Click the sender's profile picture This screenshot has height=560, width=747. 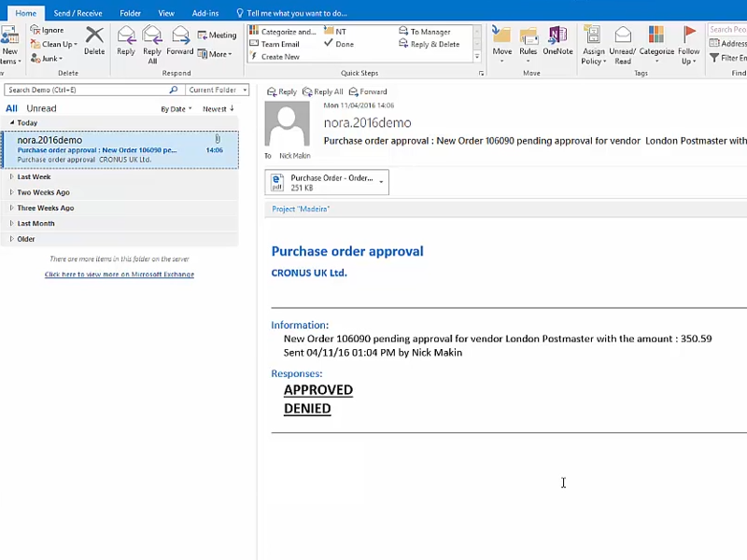[x=288, y=123]
